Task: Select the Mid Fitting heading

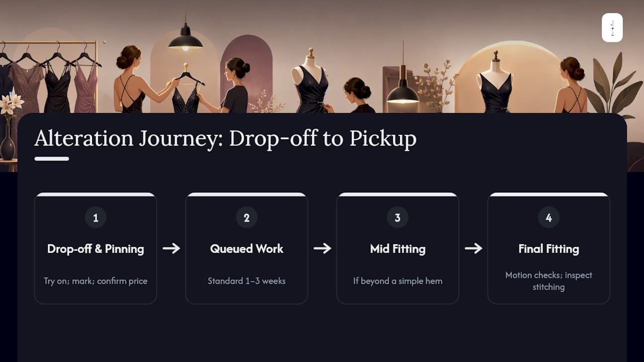Action: pos(397,249)
